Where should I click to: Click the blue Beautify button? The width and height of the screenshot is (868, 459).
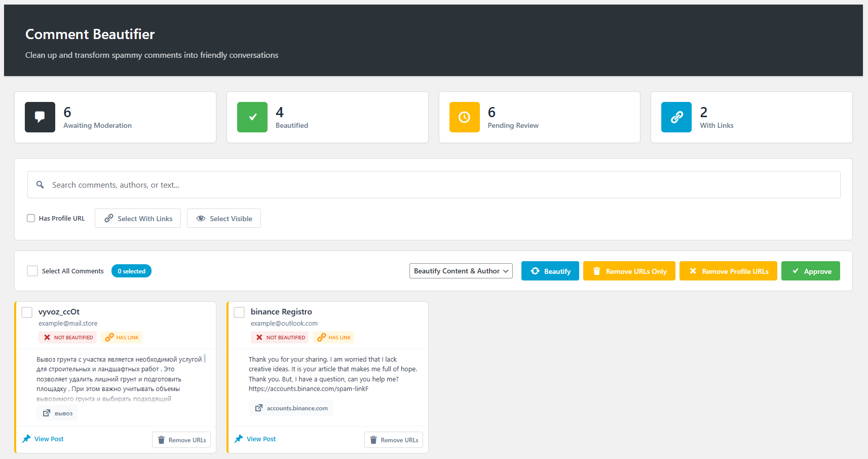click(x=550, y=271)
